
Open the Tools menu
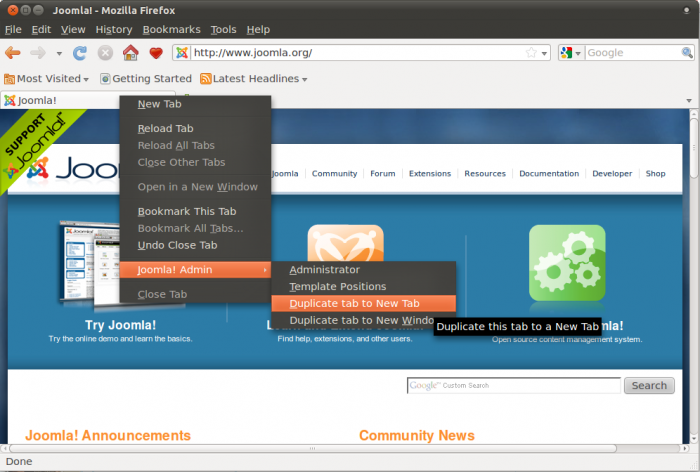coord(223,29)
